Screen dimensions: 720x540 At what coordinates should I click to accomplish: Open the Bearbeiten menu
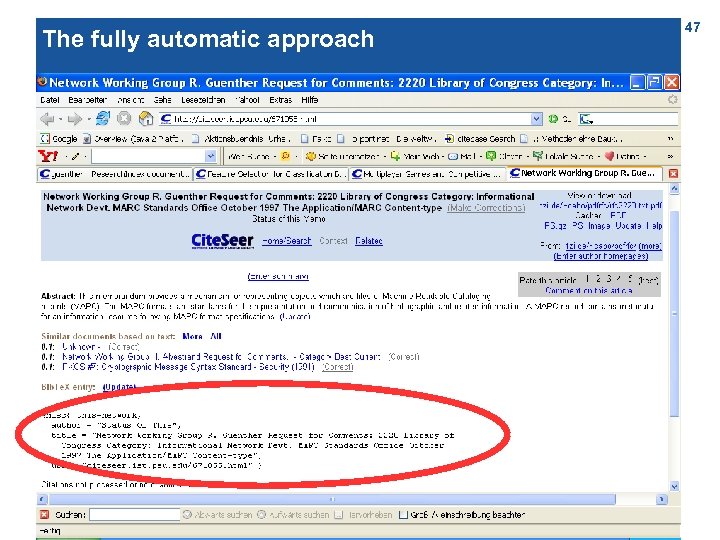(x=88, y=100)
